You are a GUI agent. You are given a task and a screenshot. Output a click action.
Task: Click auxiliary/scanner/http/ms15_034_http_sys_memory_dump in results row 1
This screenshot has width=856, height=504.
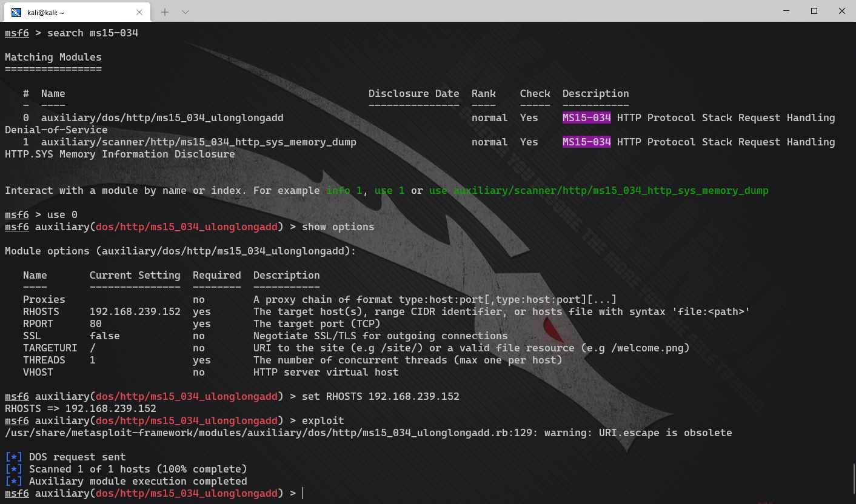199,142
